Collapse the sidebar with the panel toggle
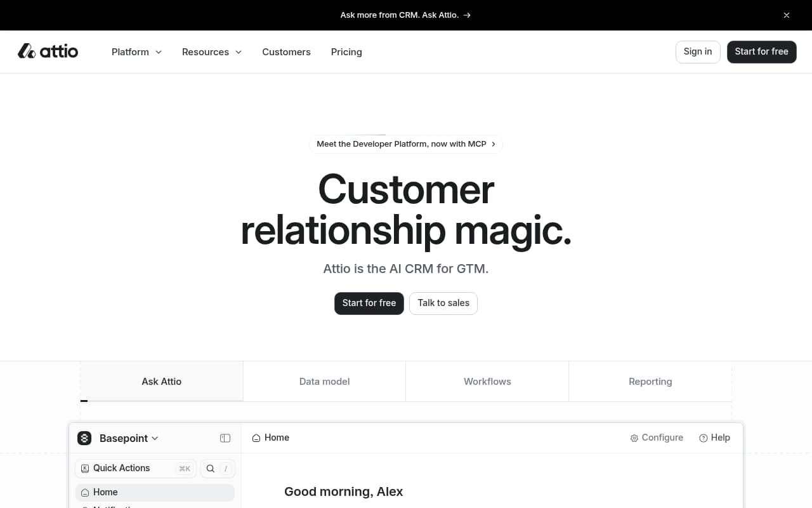The width and height of the screenshot is (812, 508). [x=225, y=438]
